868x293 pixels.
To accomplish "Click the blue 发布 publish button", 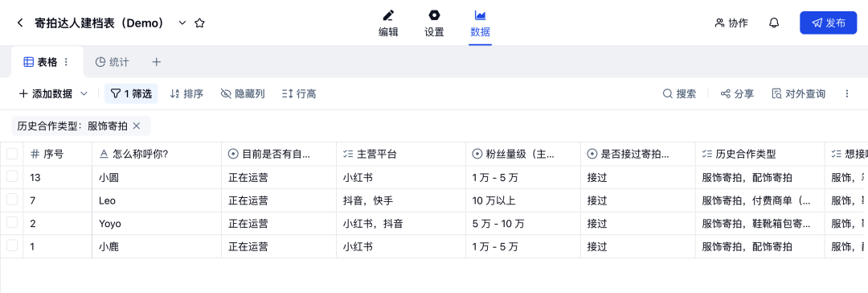I will (828, 23).
